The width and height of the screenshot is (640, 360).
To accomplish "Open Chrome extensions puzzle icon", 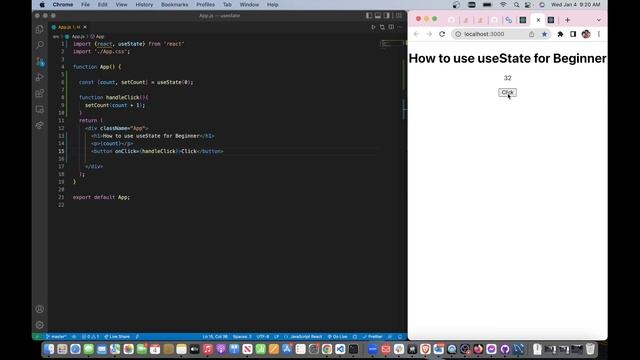I will pyautogui.click(x=560, y=34).
